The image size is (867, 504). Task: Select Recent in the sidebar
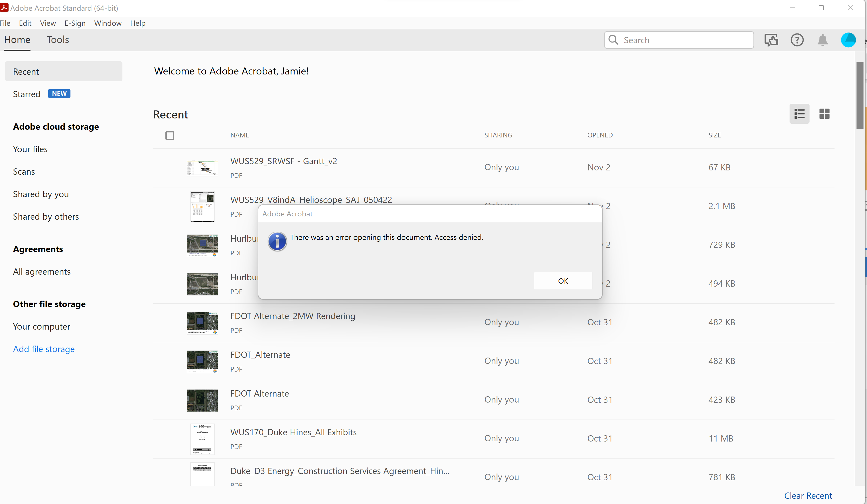point(64,71)
